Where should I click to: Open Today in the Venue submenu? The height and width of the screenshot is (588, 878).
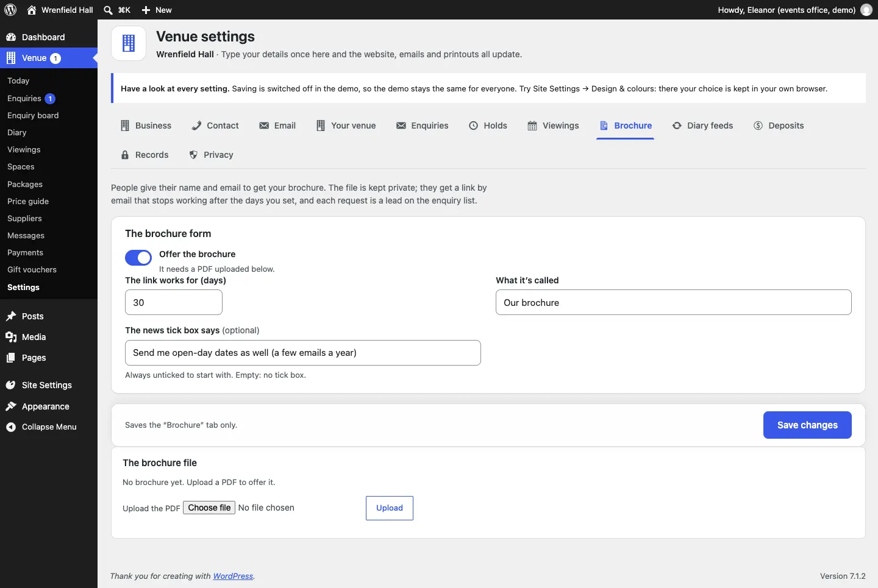[18, 80]
